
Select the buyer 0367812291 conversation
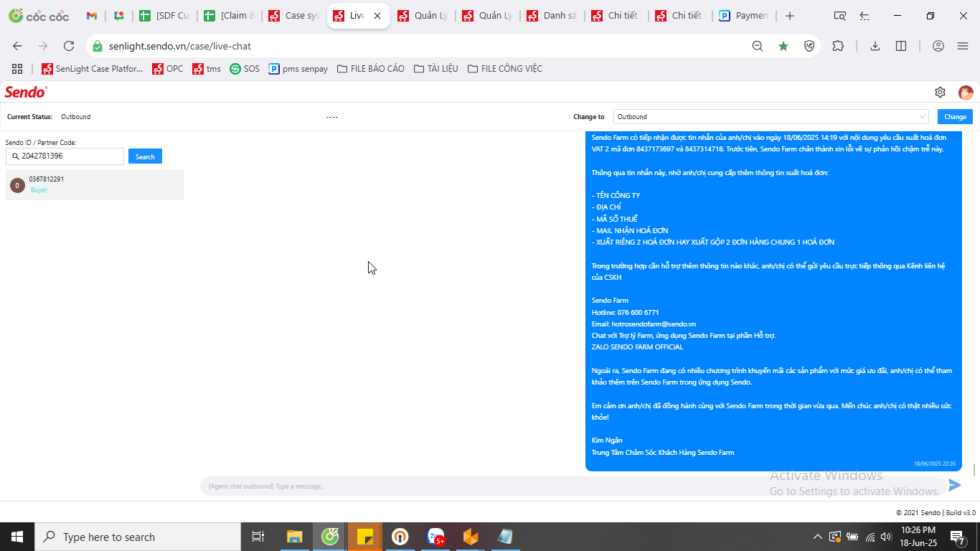95,184
